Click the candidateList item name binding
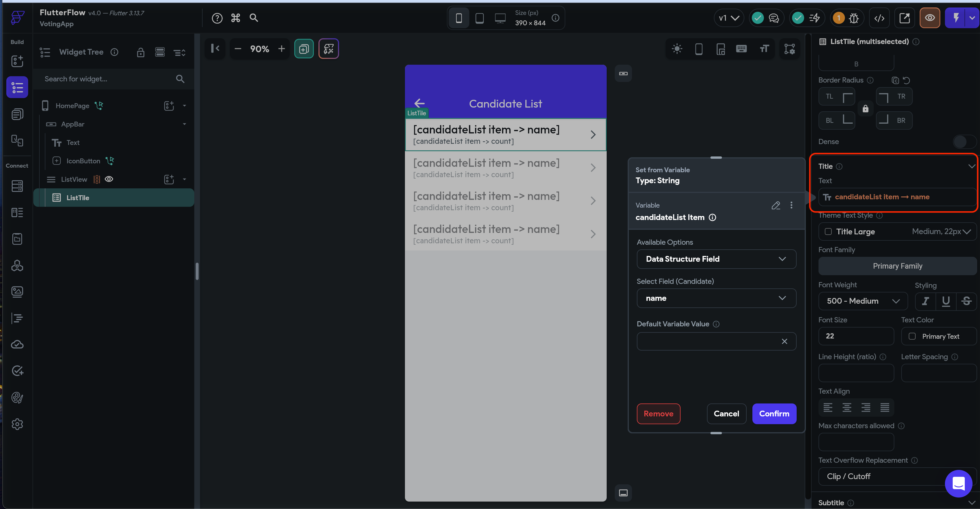The width and height of the screenshot is (980, 509). pos(897,197)
